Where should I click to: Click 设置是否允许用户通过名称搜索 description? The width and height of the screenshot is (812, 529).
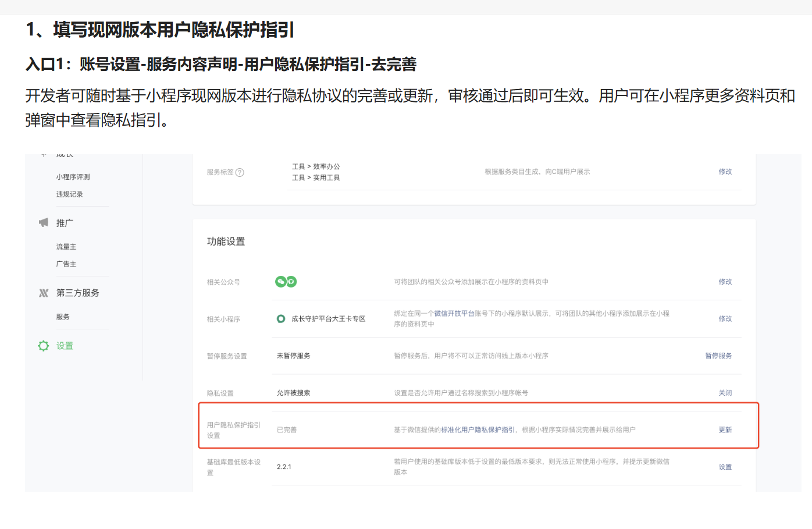coord(461,393)
